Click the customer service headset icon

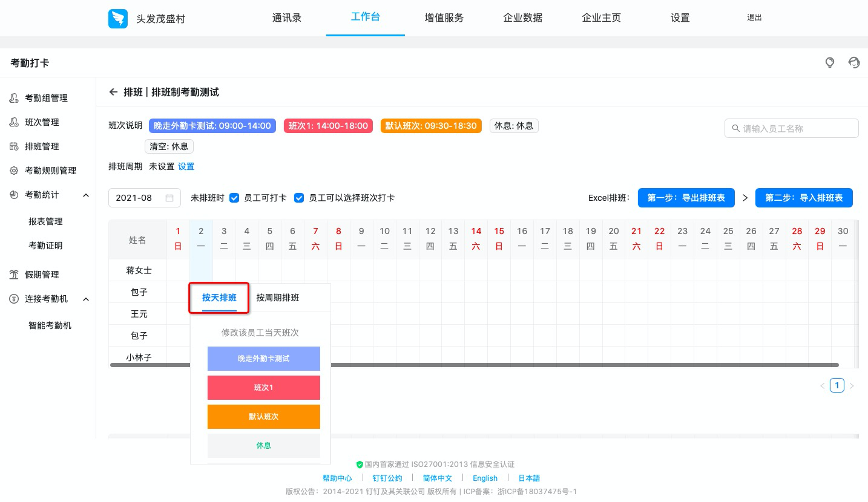click(x=854, y=62)
